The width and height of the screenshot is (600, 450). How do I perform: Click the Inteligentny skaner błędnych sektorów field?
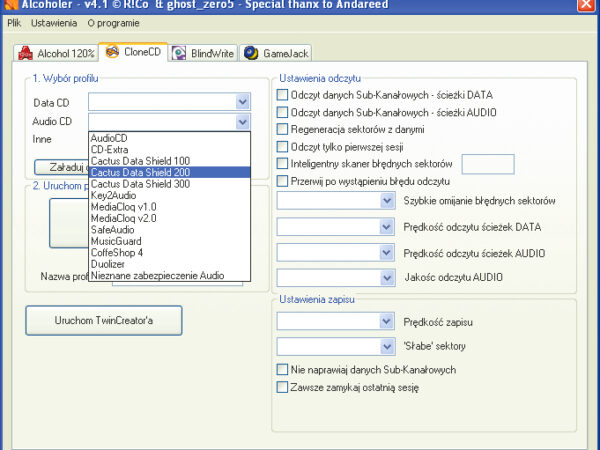click(x=488, y=163)
